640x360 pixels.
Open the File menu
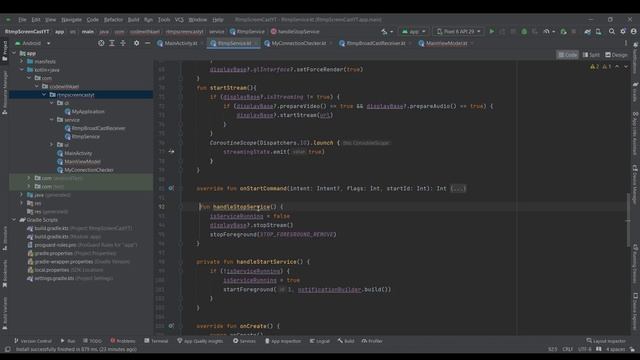22,20
